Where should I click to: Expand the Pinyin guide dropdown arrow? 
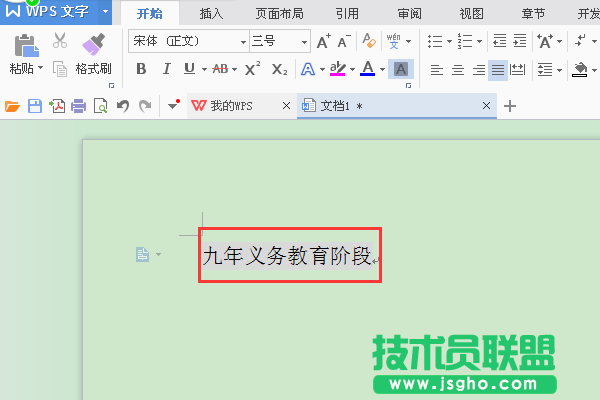point(408,41)
